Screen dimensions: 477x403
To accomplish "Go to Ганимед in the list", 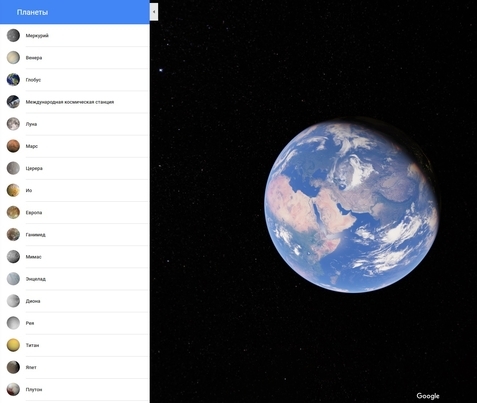I will pos(75,235).
